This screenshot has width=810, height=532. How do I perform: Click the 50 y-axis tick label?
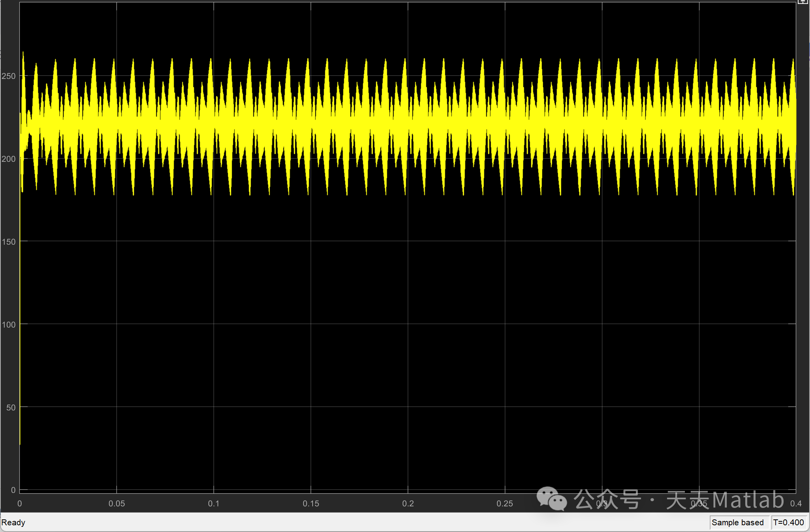(x=11, y=408)
